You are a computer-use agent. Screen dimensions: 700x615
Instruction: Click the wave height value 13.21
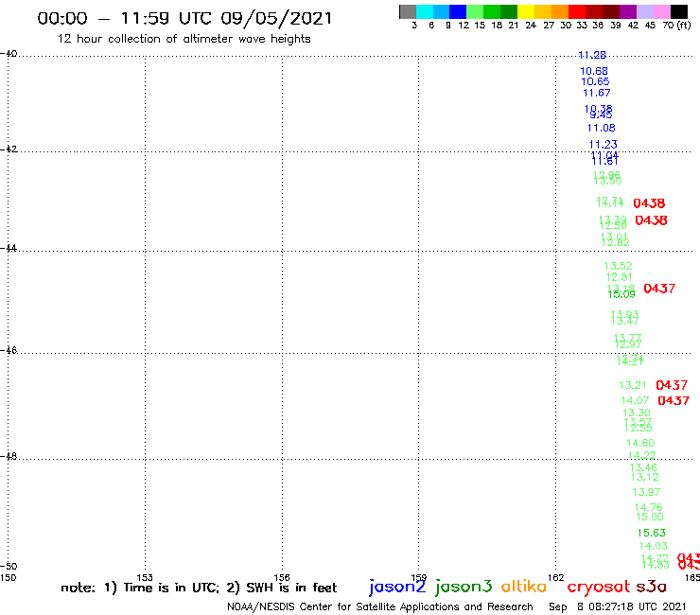633,385
